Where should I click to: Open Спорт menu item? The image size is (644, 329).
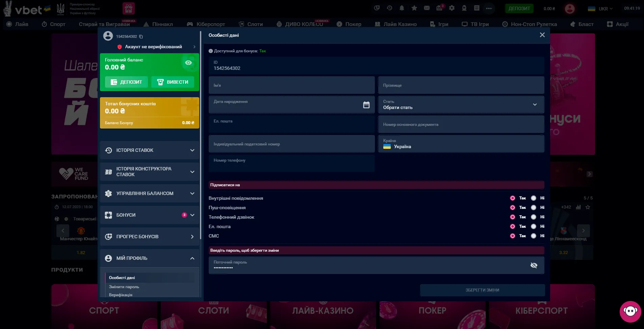(x=54, y=24)
